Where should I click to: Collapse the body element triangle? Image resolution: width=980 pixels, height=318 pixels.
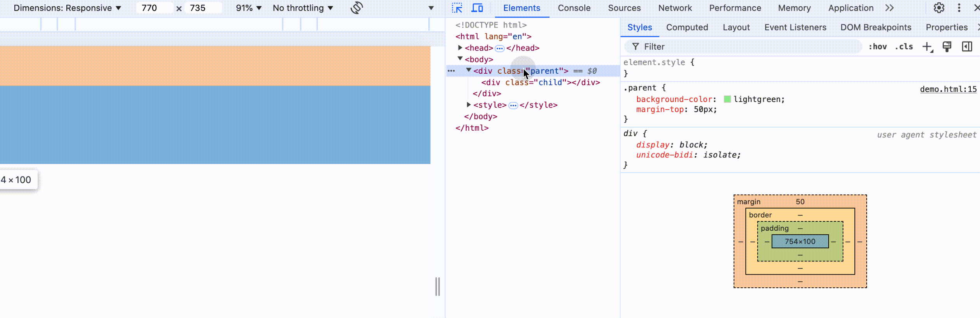click(x=460, y=59)
